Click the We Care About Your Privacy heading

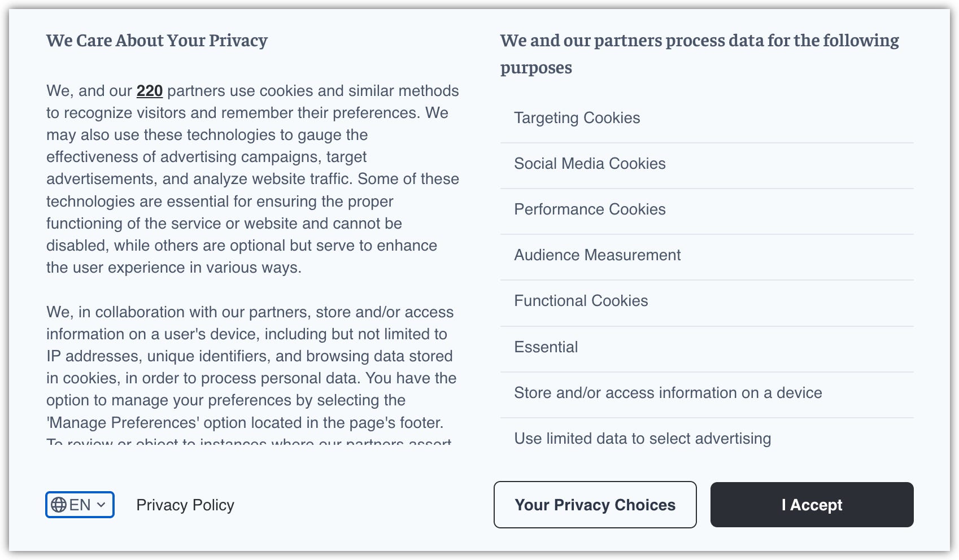[157, 41]
